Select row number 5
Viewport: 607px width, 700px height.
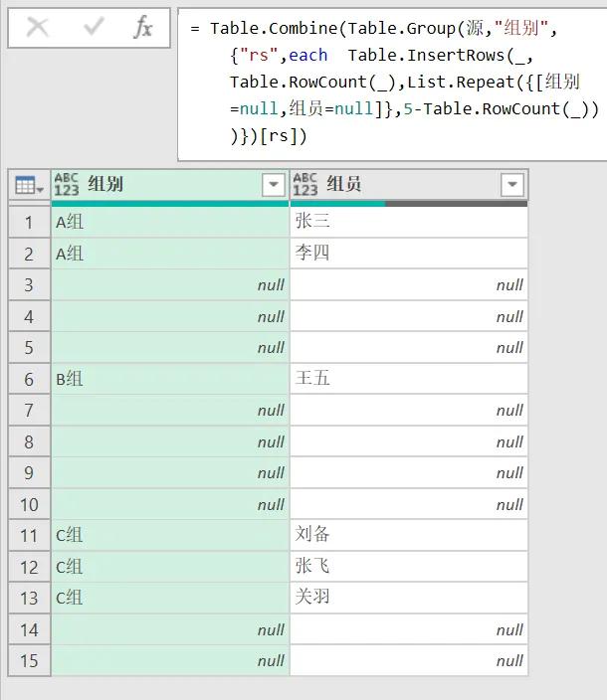coord(29,347)
